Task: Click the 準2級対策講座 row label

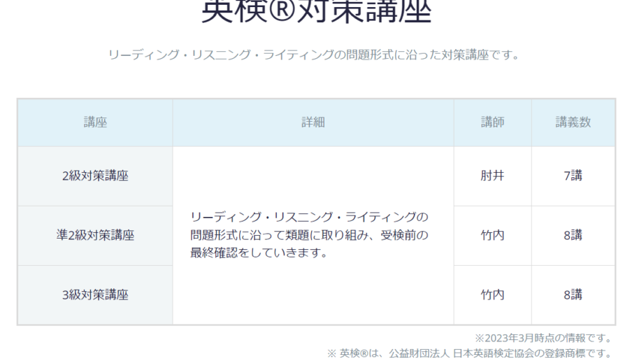Action: coord(95,236)
